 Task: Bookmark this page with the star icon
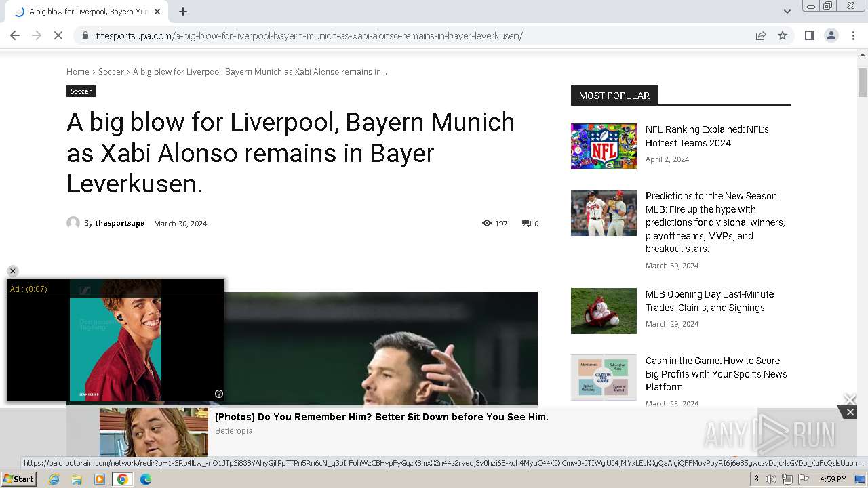783,35
